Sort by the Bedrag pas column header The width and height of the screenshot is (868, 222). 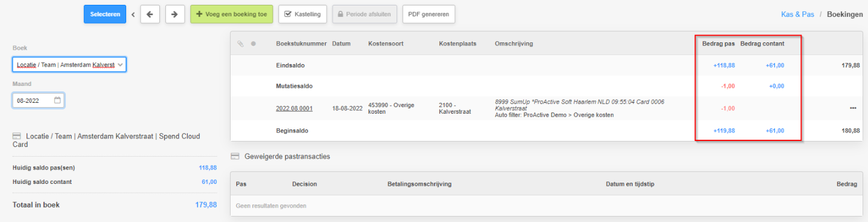coord(718,44)
